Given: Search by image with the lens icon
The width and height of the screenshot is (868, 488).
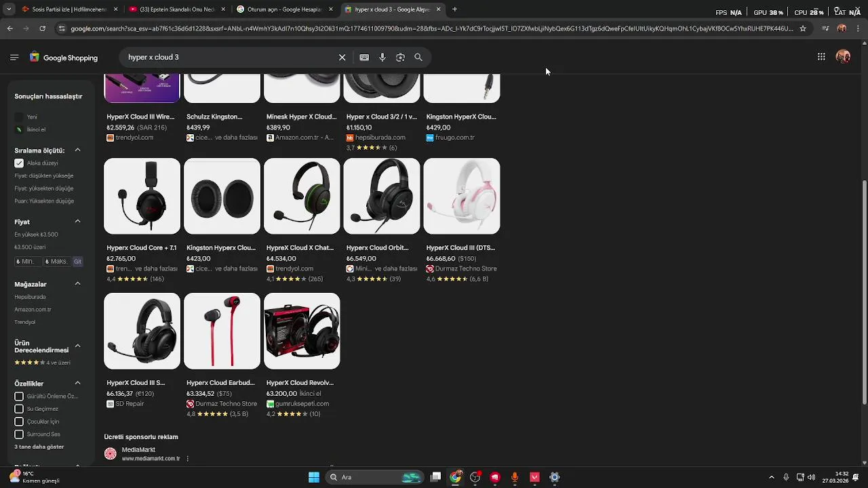Looking at the screenshot, I should click(x=400, y=58).
